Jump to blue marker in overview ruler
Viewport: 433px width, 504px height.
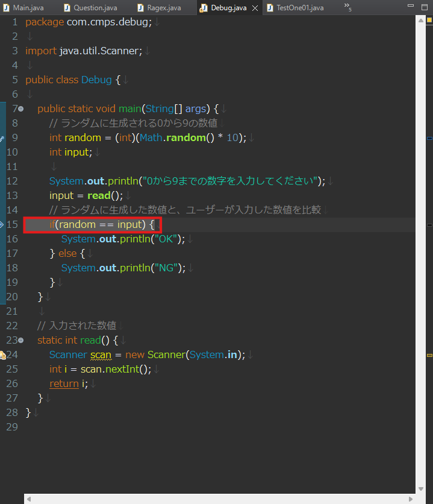point(429,224)
